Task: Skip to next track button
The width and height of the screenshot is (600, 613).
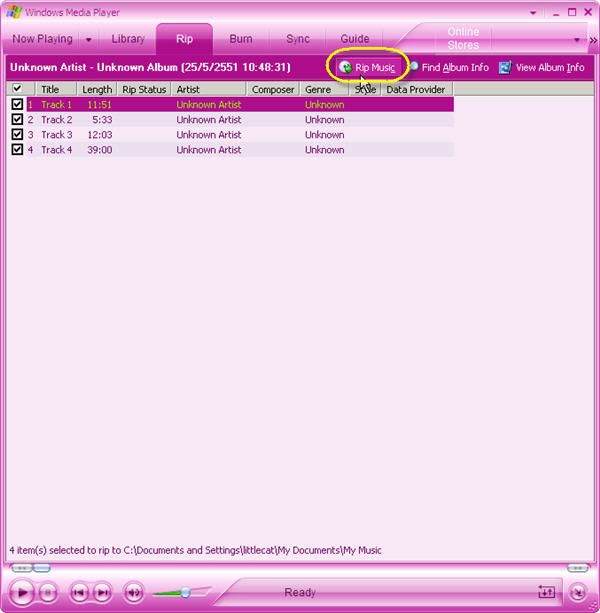Action: click(x=102, y=593)
